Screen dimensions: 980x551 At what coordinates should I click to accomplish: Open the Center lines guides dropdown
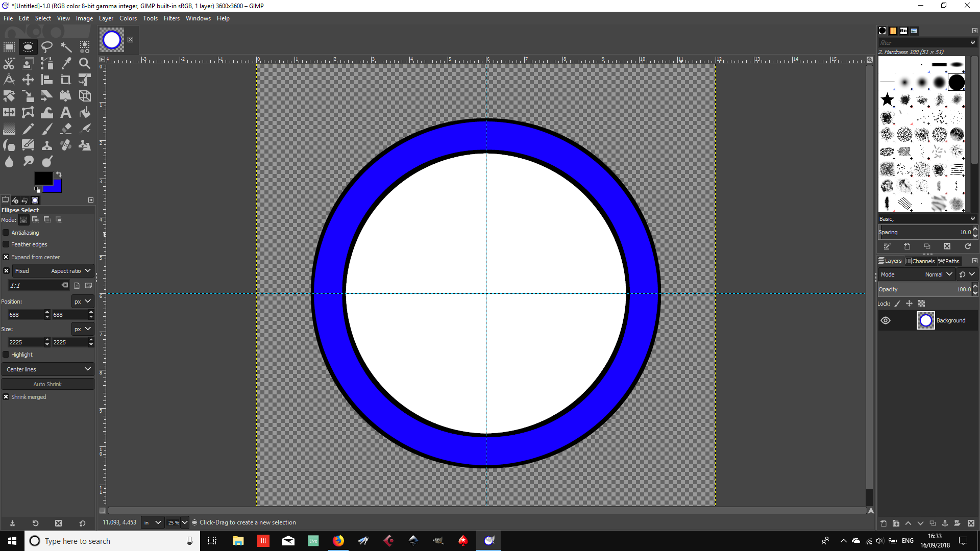[x=48, y=369]
